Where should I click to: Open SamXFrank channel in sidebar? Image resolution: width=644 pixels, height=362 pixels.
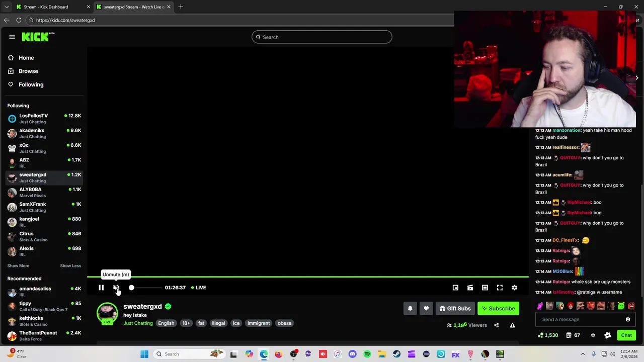click(44, 207)
